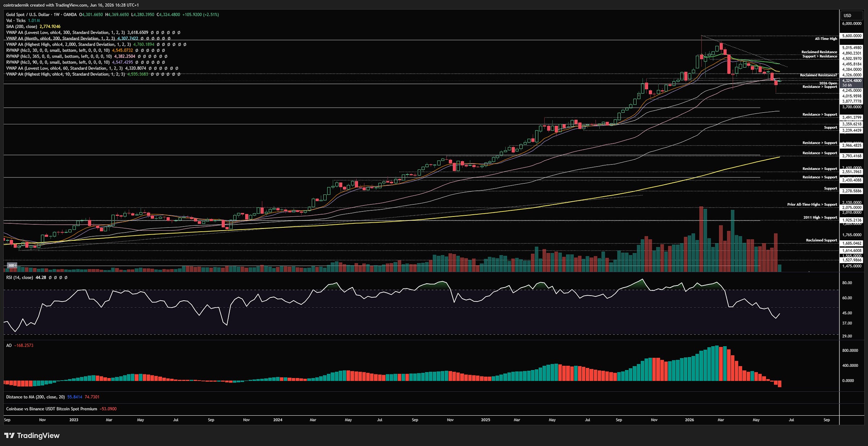868x446 pixels.
Task: Click the 'Coinbase vs Binance USDT Bitcoin Spot Premium' label
Action: pyautogui.click(x=52, y=409)
